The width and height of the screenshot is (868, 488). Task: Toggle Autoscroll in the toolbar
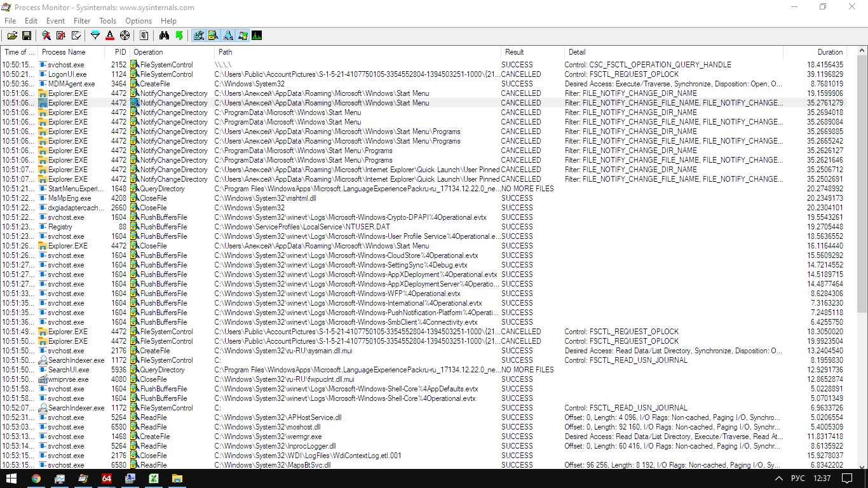coord(61,36)
